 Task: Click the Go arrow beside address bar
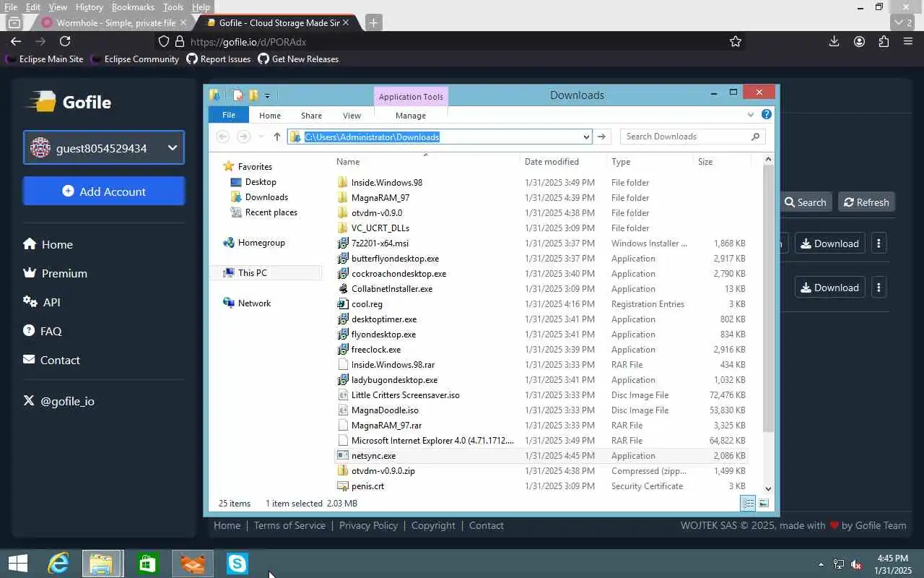tap(601, 137)
